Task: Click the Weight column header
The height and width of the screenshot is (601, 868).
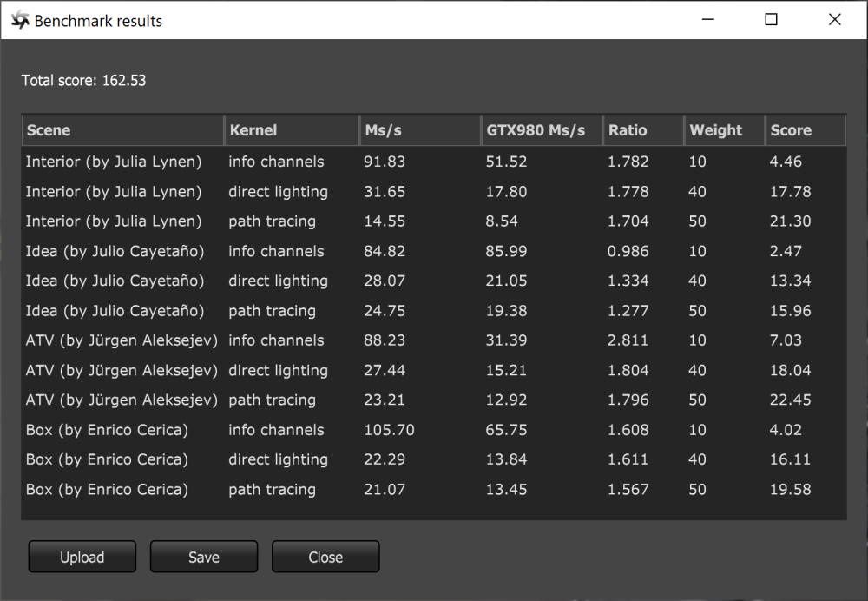Action: (725, 130)
